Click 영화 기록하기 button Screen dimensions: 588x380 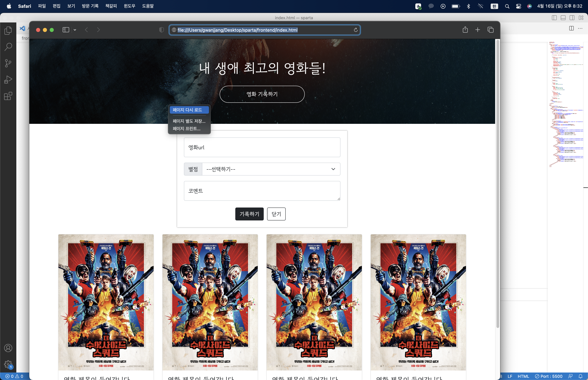coord(262,94)
